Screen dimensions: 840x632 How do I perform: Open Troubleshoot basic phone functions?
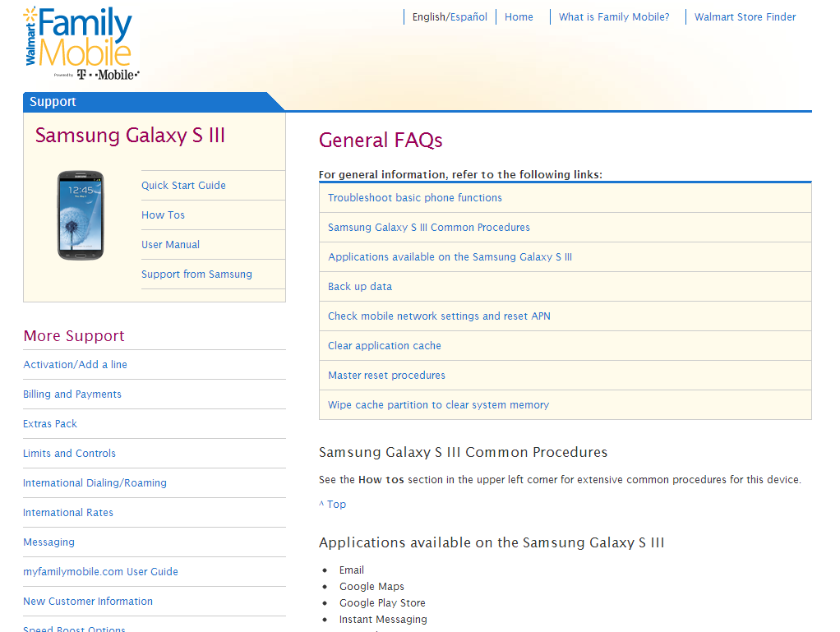pos(414,198)
